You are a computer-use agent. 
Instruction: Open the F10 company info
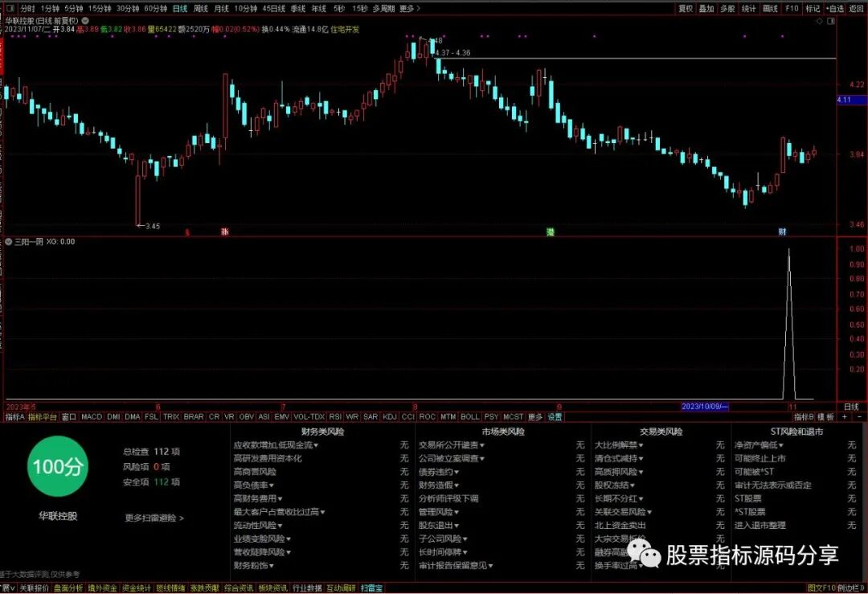point(792,8)
